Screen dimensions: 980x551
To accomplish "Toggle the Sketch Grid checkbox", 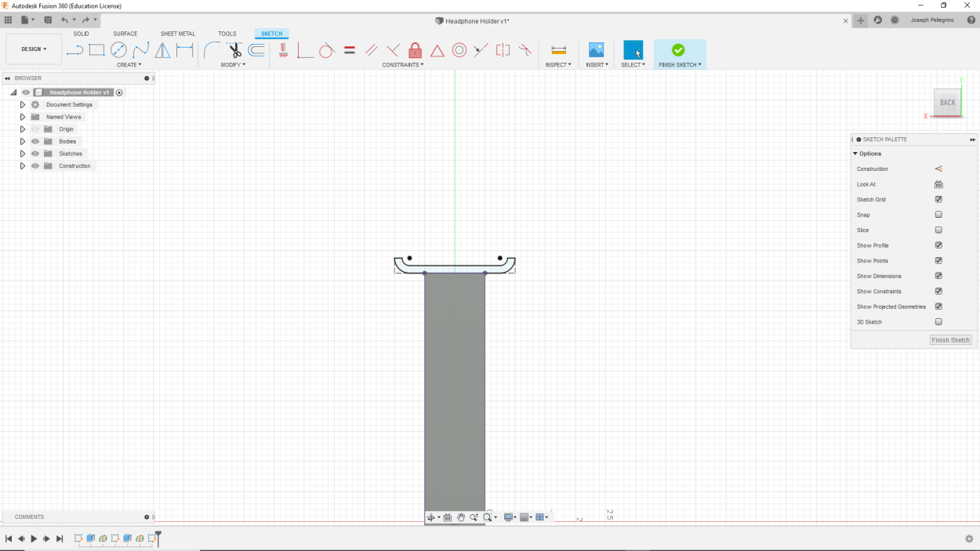I will click(x=938, y=199).
